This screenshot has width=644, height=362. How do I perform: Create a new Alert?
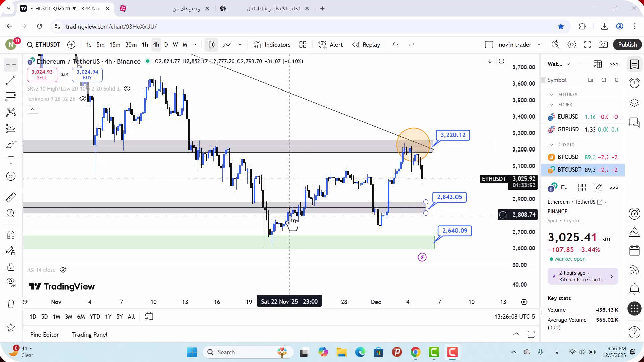[x=331, y=45]
